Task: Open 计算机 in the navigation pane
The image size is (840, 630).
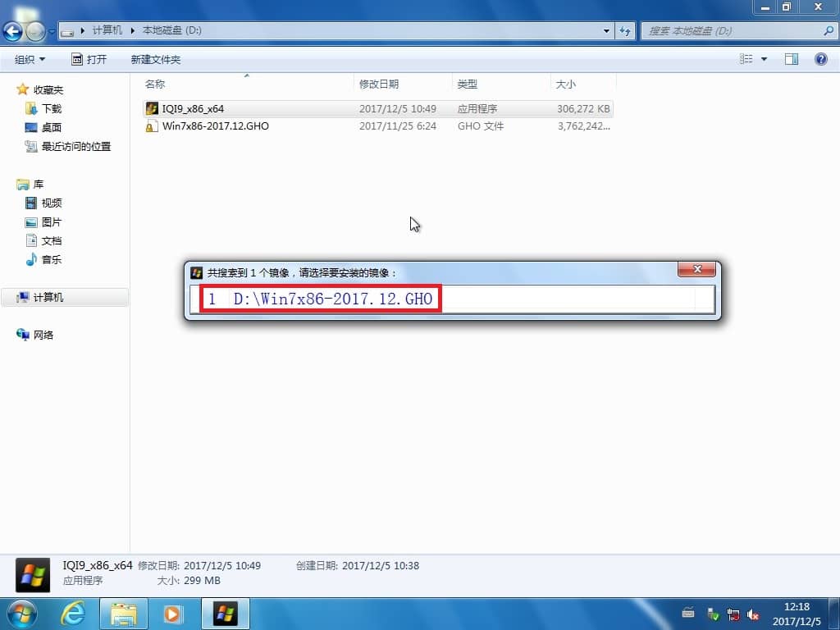Action: [48, 298]
